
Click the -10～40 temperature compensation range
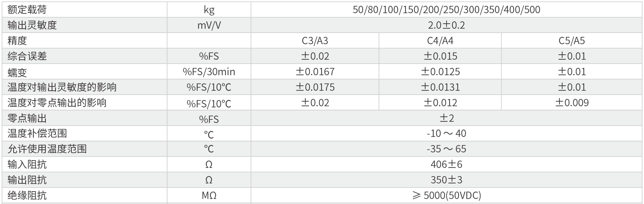coord(446,134)
